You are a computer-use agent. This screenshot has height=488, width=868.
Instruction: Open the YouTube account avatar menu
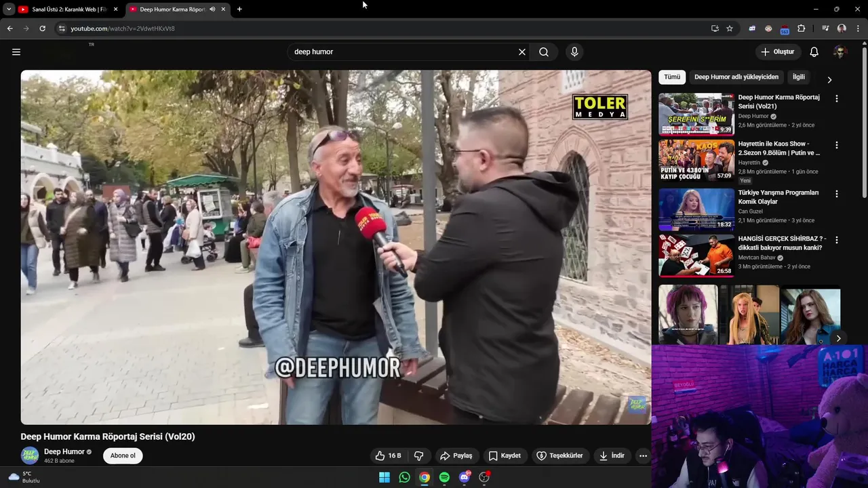click(x=840, y=52)
